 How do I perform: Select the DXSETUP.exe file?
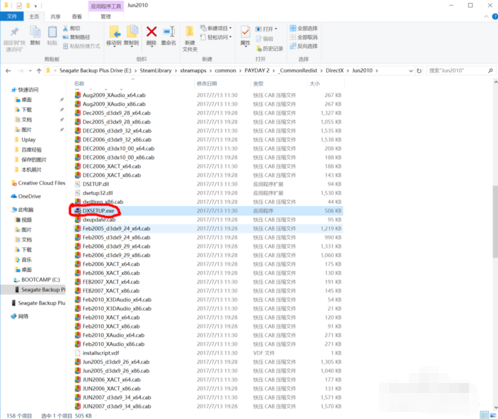click(x=208, y=211)
